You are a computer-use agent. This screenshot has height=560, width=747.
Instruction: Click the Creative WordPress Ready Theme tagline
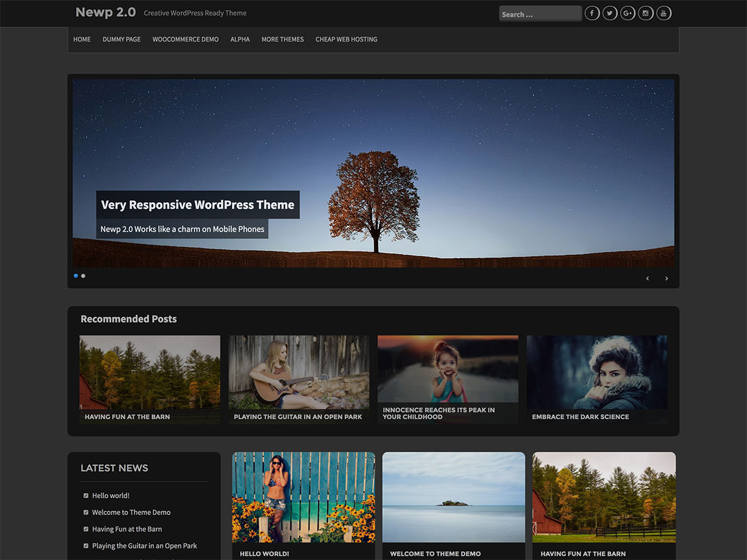(195, 13)
